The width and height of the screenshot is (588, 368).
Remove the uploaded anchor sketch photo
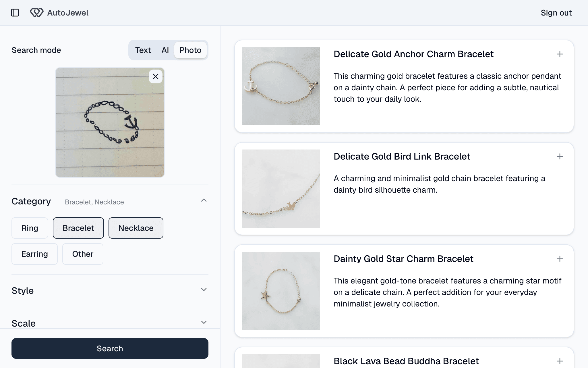[156, 76]
